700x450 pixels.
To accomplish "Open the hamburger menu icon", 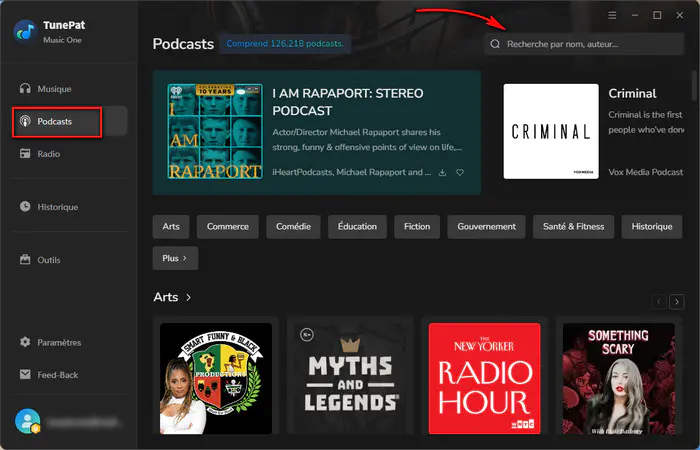I will [x=612, y=15].
